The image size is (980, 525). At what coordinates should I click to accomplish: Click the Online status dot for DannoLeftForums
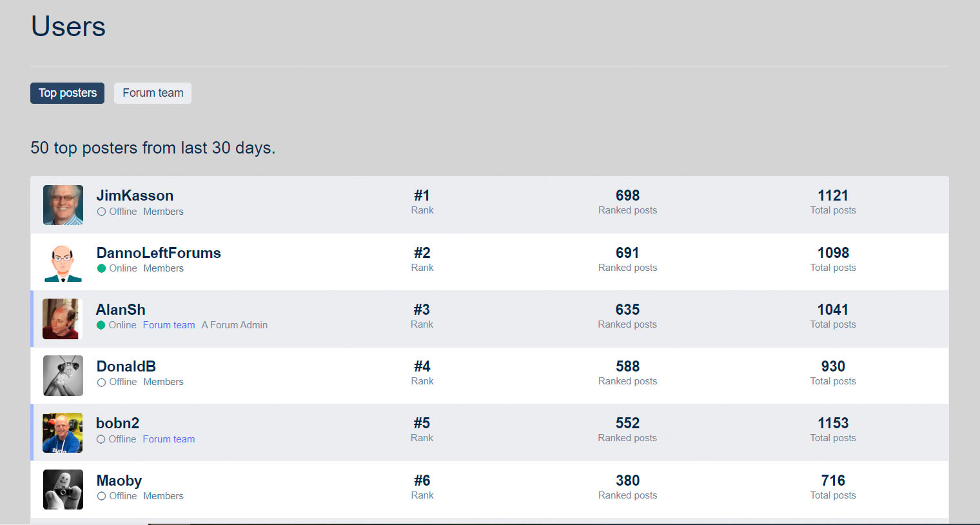[101, 268]
